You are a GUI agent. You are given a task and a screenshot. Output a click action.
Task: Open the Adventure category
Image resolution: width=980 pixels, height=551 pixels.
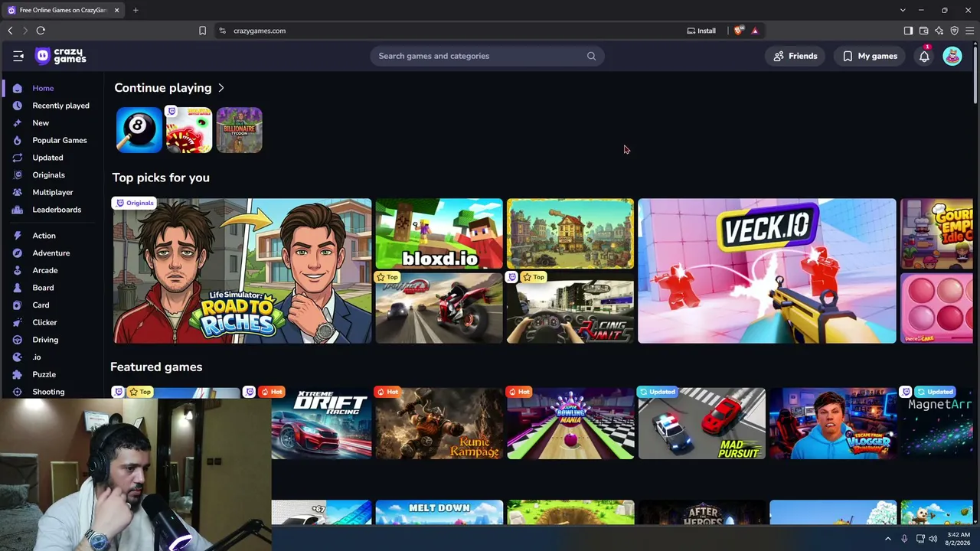click(x=52, y=253)
